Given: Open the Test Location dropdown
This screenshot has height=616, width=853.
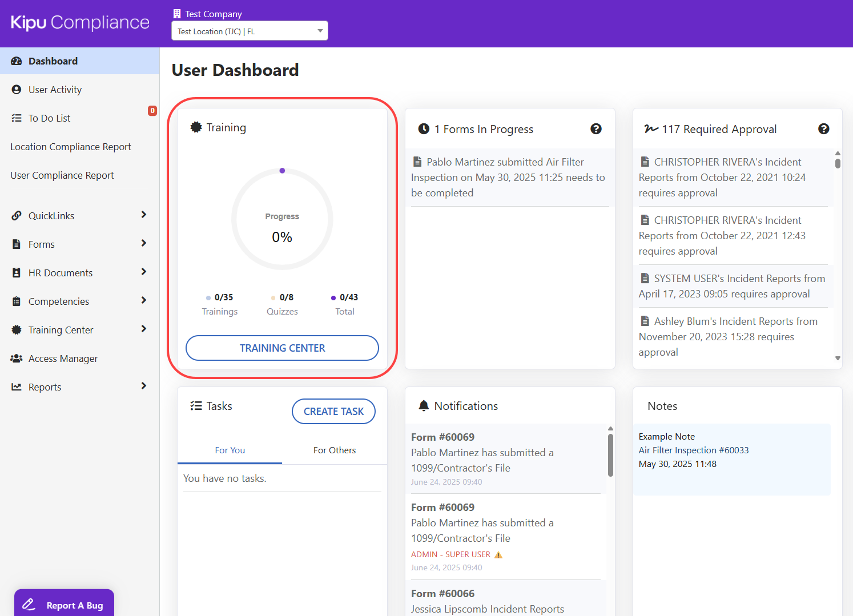Looking at the screenshot, I should click(x=250, y=31).
